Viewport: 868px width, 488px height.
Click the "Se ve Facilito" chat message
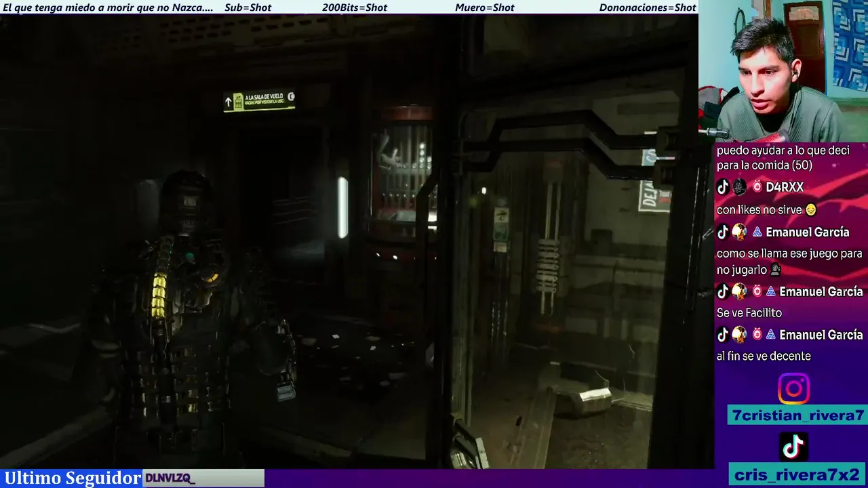749,313
